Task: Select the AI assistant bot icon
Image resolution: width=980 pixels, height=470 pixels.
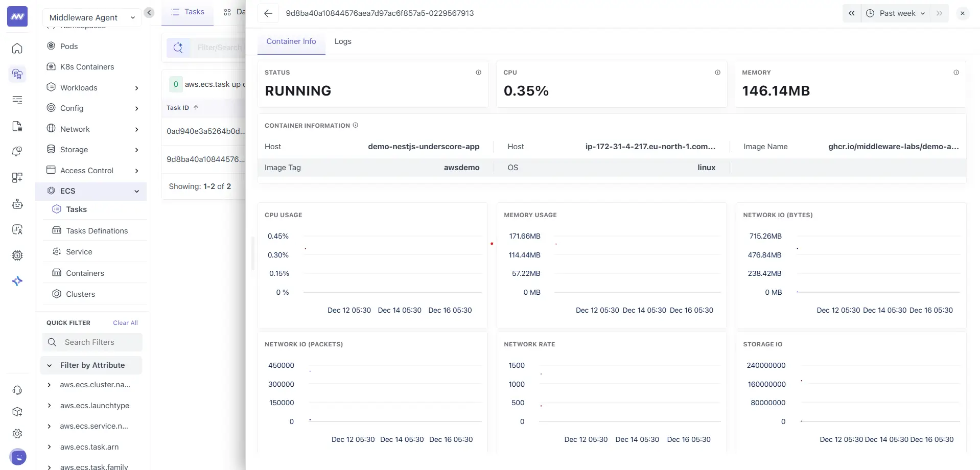Action: tap(17, 204)
